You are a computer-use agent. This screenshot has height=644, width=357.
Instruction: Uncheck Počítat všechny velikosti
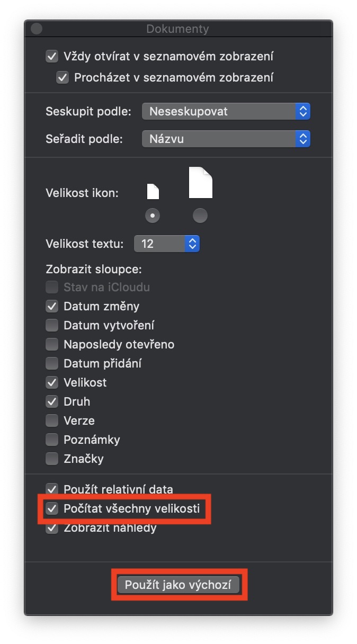pos(52,509)
